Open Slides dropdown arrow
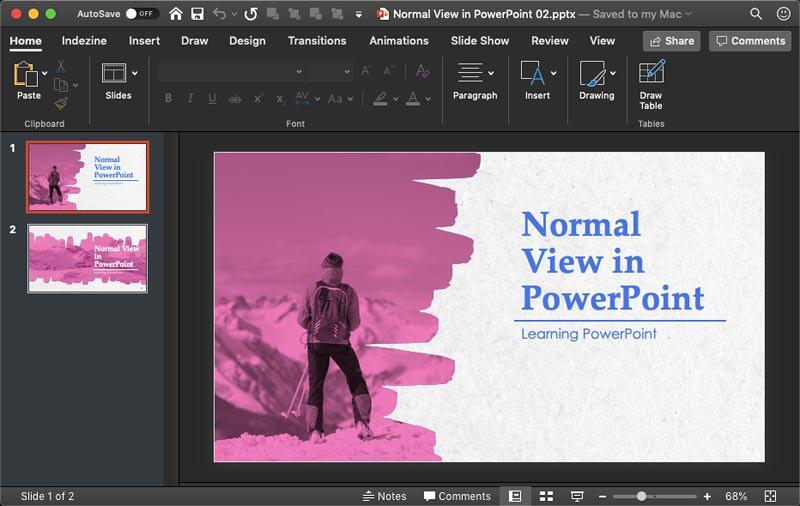The image size is (800, 506). pos(135,73)
